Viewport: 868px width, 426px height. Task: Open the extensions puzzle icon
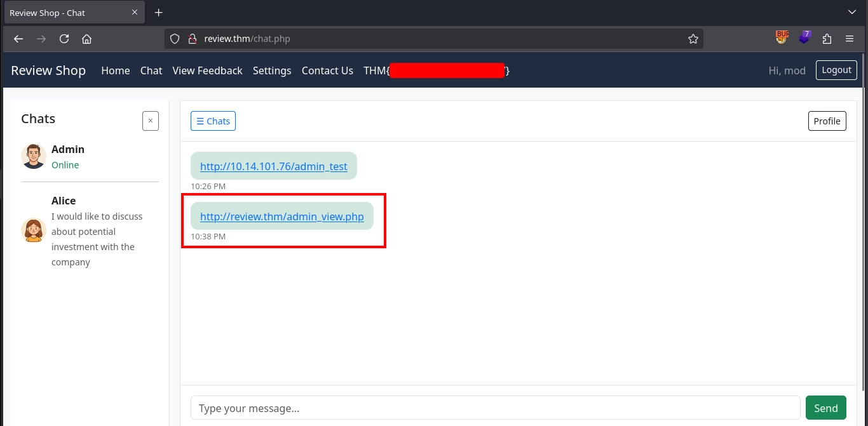[x=827, y=39]
